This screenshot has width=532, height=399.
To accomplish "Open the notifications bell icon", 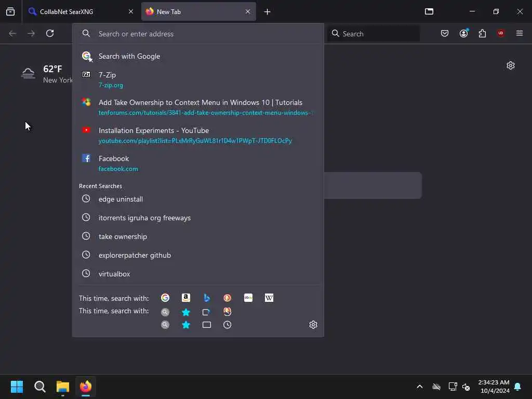I will coord(518,387).
